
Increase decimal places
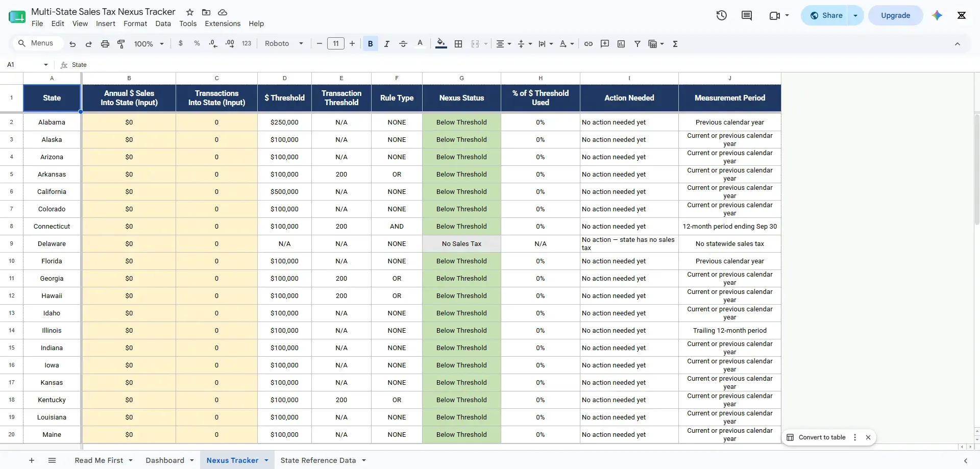(230, 44)
